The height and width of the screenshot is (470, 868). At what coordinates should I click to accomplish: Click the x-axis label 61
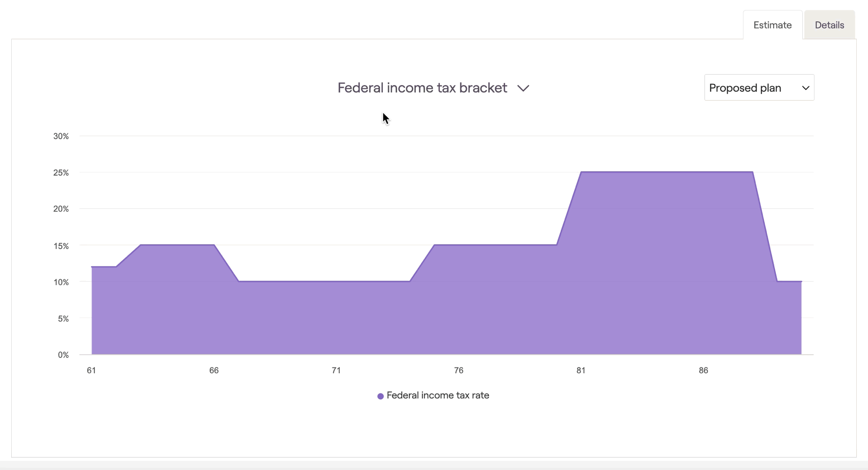(91, 371)
